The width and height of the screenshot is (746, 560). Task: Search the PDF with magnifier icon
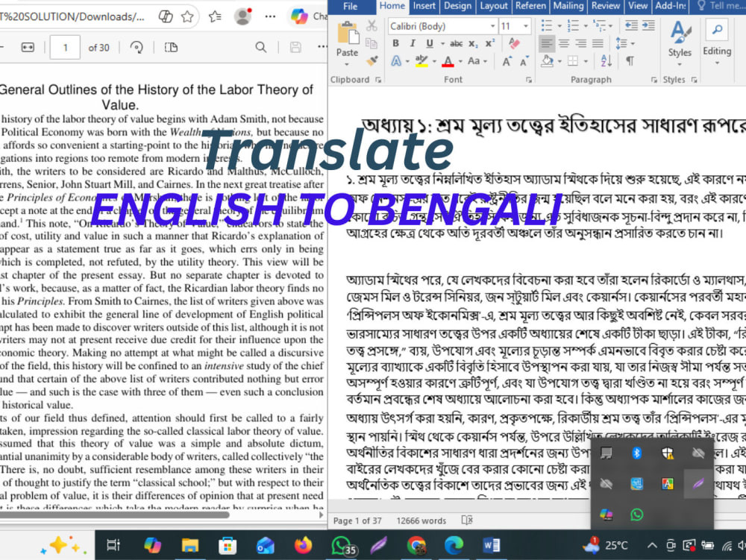pos(260,47)
